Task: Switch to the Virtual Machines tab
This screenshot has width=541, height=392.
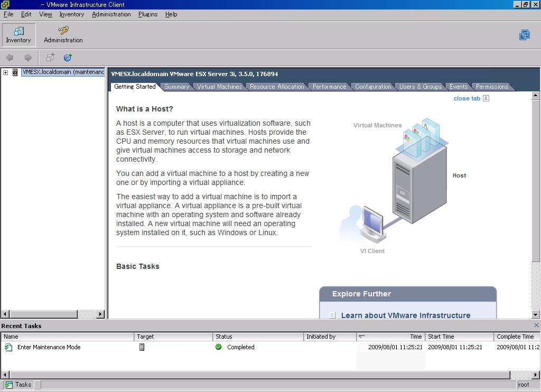Action: pyautogui.click(x=219, y=87)
